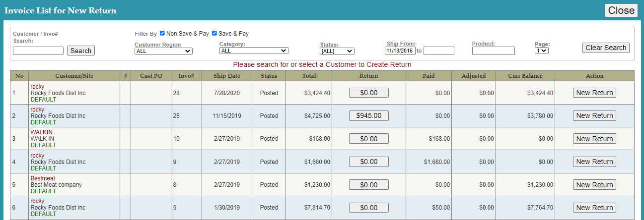Sort by the Ship Date column header
Screen dimensions: 644x220
click(226, 76)
